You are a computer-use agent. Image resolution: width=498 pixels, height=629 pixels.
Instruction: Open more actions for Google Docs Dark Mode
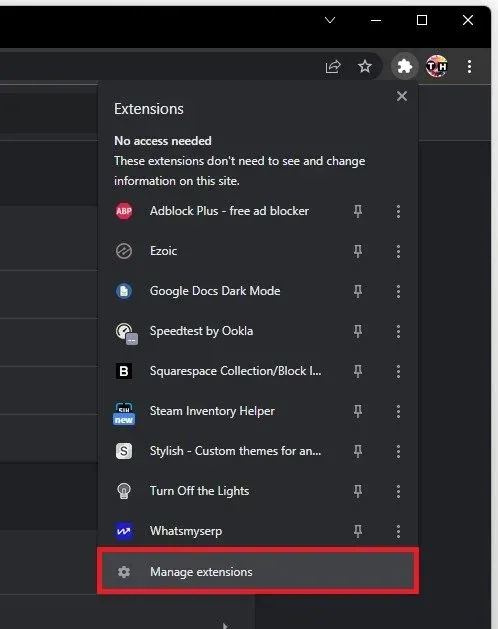click(x=398, y=291)
